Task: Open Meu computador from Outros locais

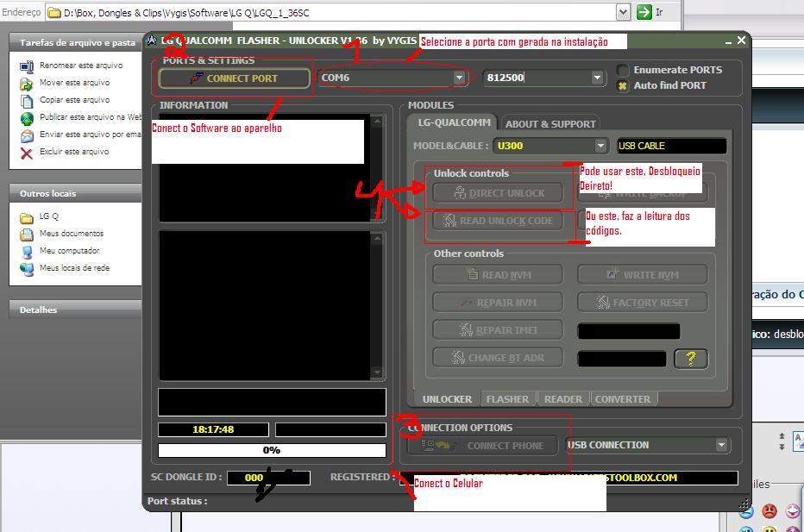Action: (x=27, y=252)
